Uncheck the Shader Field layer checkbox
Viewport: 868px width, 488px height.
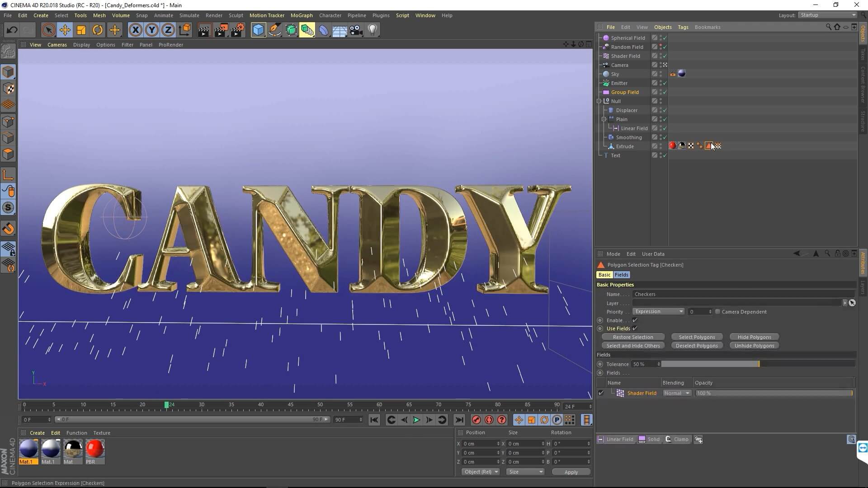[601, 393]
